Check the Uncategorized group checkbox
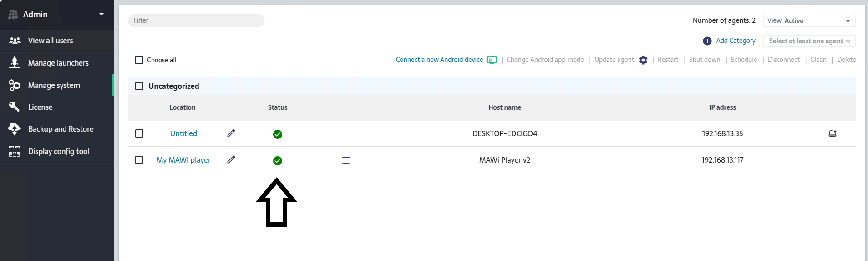This screenshot has width=868, height=261. (139, 86)
